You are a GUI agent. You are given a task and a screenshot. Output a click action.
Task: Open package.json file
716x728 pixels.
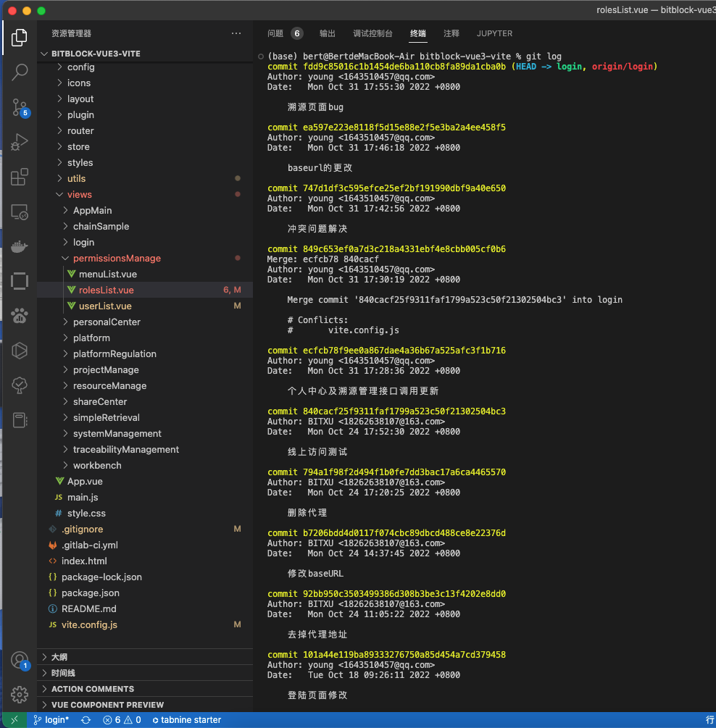click(145, 593)
